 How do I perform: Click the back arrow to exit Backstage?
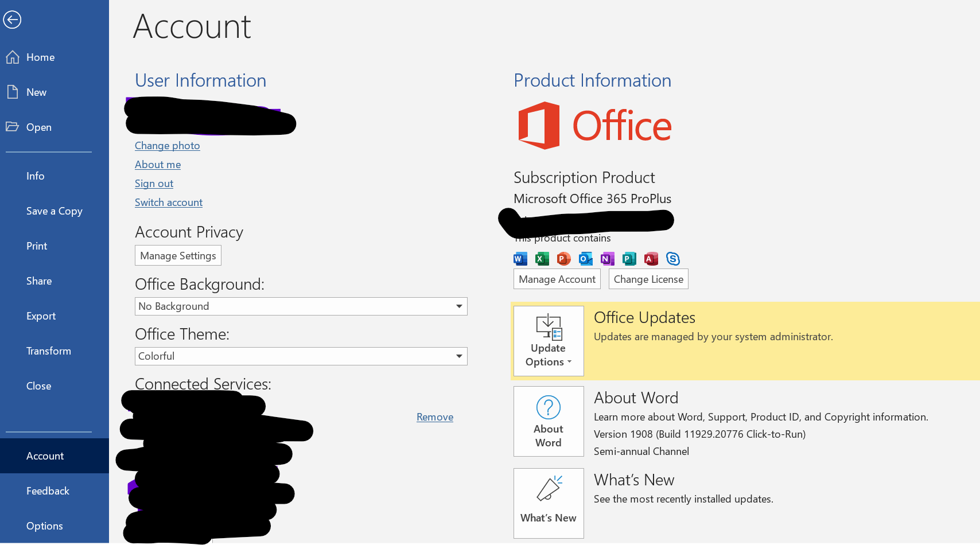click(x=12, y=20)
